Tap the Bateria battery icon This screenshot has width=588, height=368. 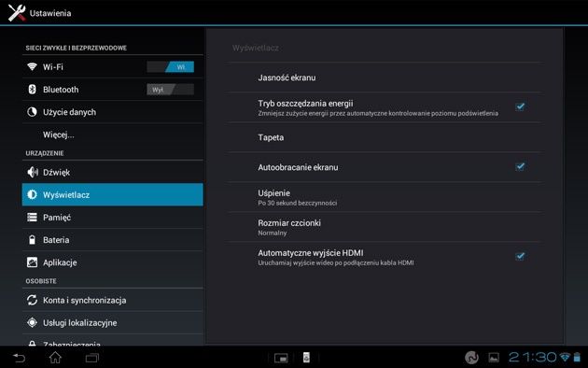coord(33,240)
